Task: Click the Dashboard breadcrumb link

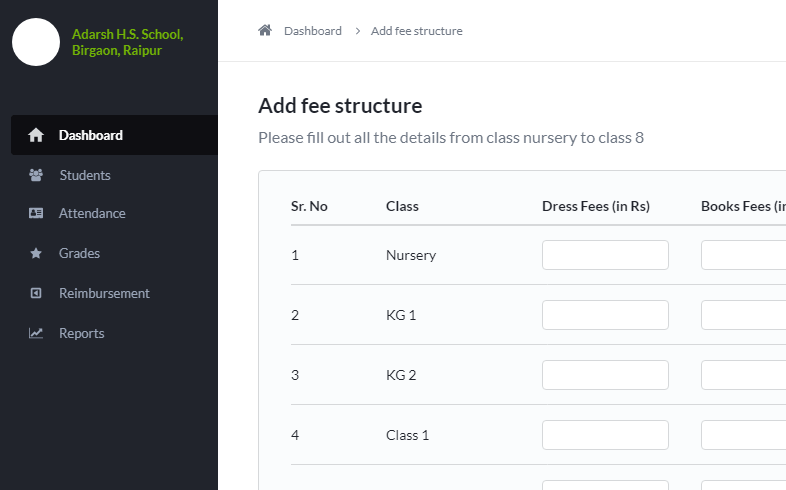Action: pos(313,31)
